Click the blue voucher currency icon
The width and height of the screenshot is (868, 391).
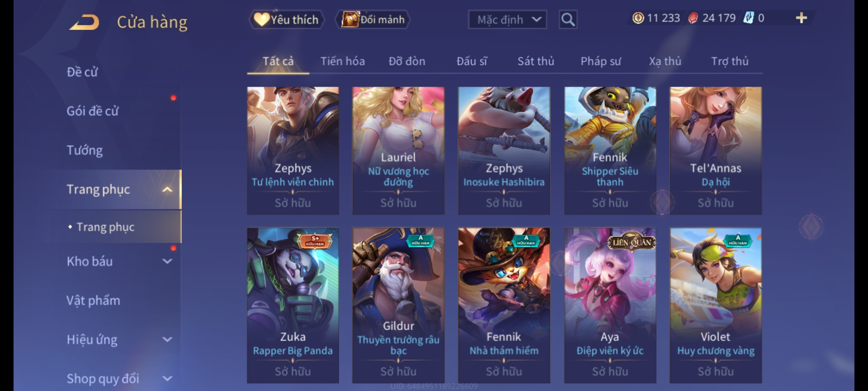[x=748, y=18]
